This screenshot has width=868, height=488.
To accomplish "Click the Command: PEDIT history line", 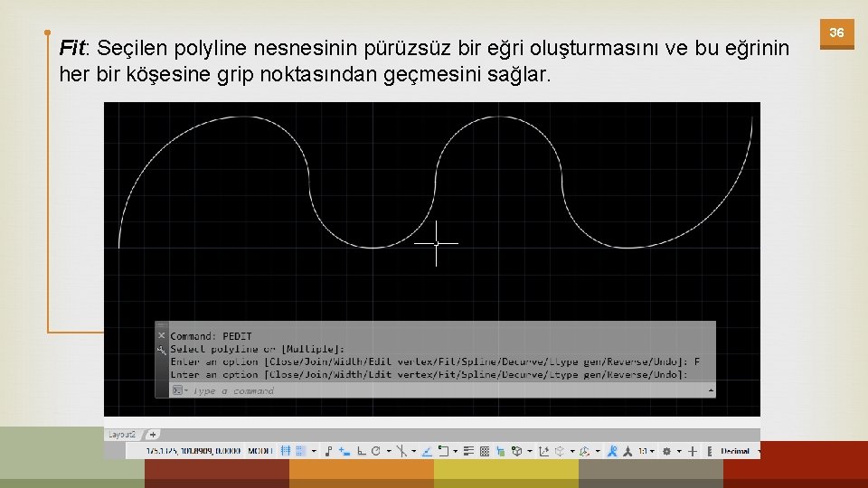I will pos(211,336).
